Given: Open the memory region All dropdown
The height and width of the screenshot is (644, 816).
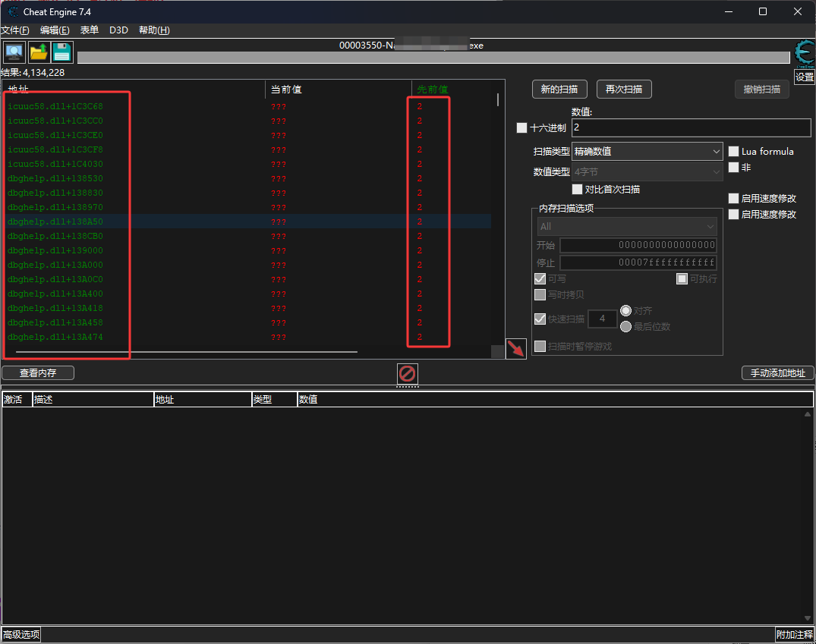Looking at the screenshot, I should [627, 227].
